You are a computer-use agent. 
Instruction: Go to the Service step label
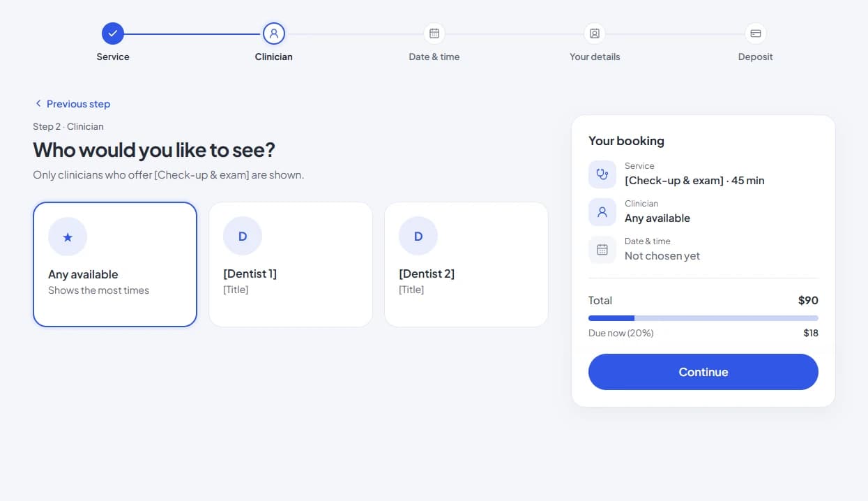[x=113, y=57]
